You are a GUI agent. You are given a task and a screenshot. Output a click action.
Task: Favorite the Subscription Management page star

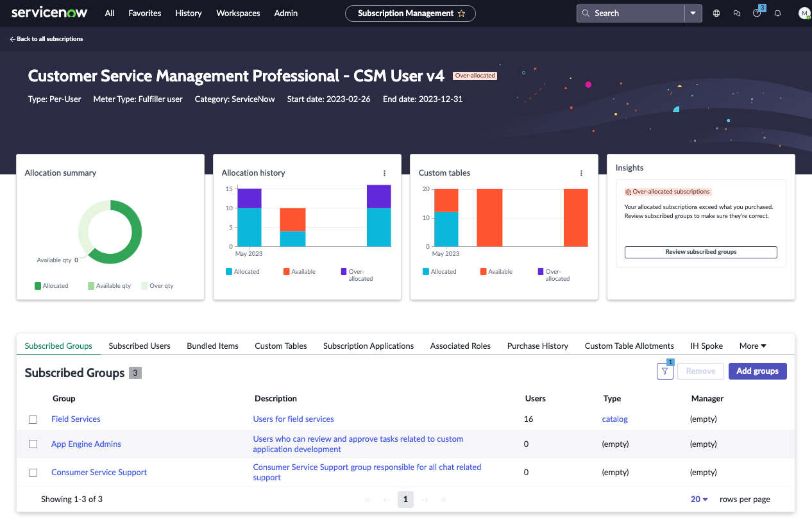[x=461, y=13]
